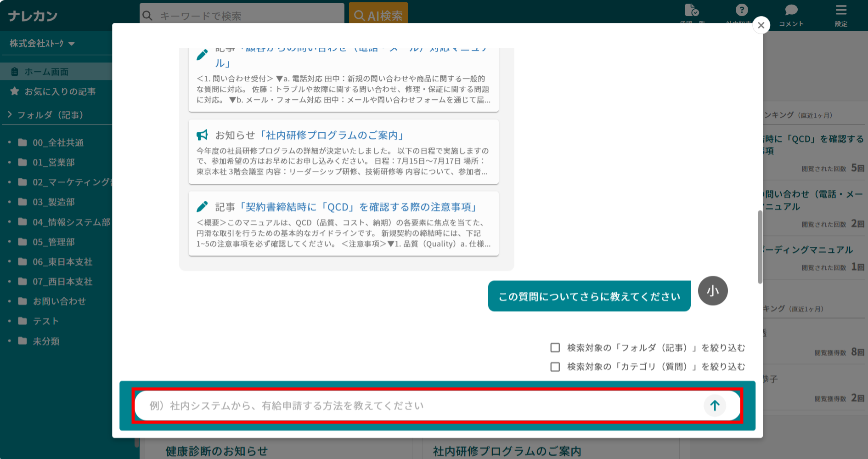
Task: Enable 検索対象の「フォルダ（記事）」を絞り込む checkbox
Action: click(555, 348)
